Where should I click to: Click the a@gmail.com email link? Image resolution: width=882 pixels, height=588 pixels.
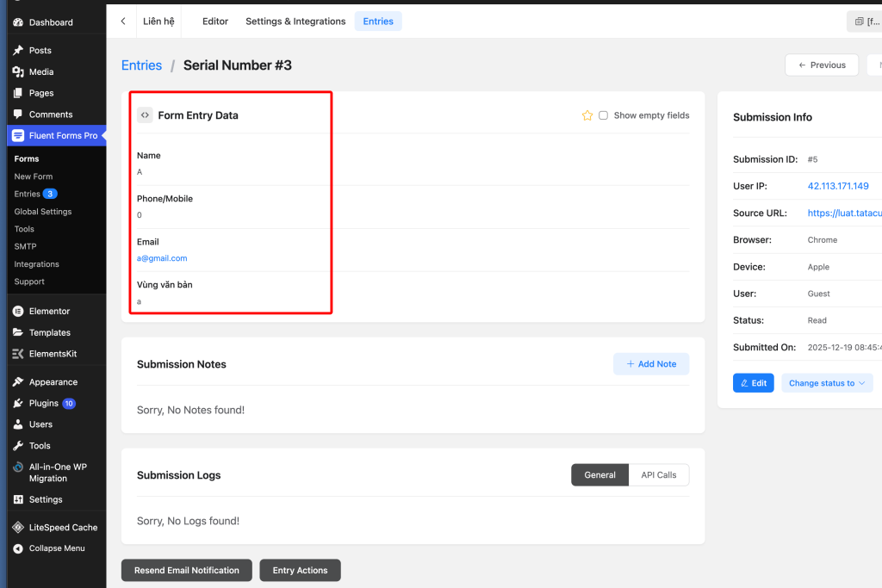162,258
